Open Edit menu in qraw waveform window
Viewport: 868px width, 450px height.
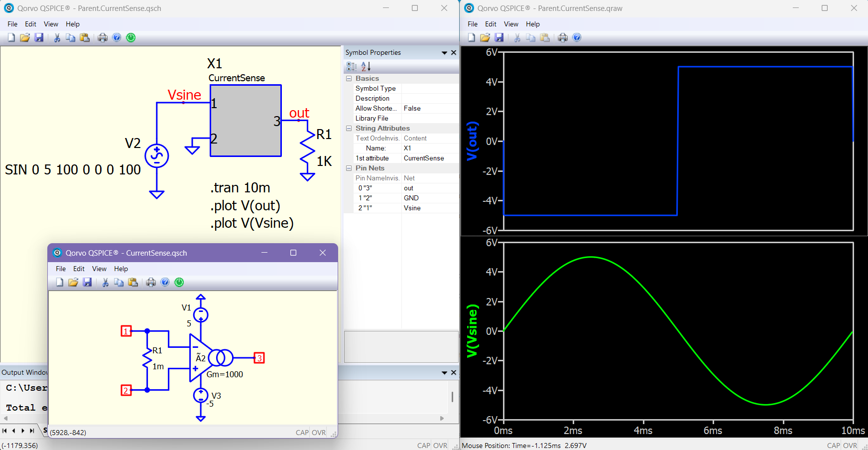coord(491,24)
